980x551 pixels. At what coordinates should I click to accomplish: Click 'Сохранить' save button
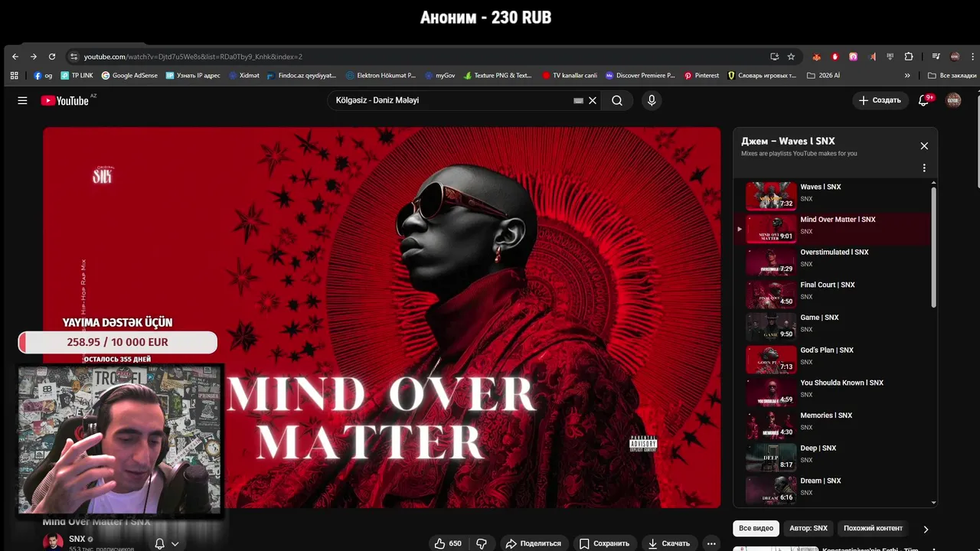(604, 543)
